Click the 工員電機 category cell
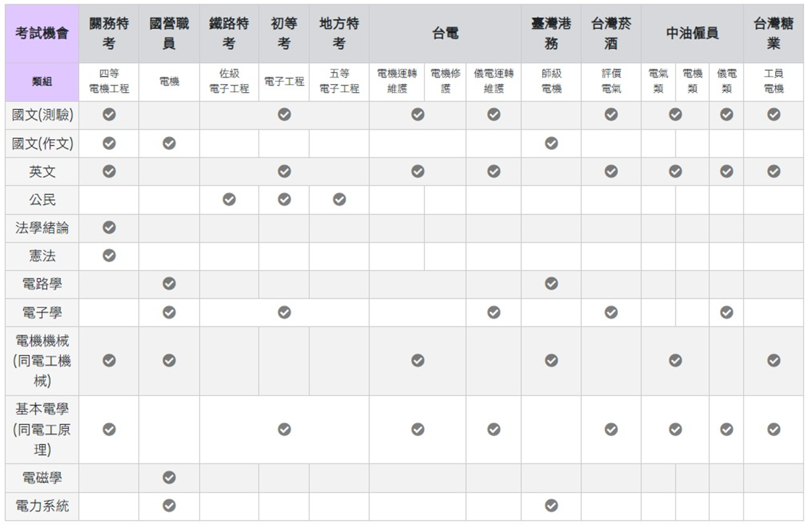This screenshot has height=525, width=812. pos(774,82)
